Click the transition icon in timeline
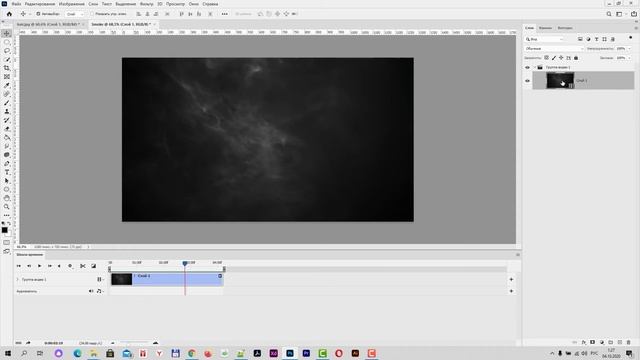 coord(93,266)
